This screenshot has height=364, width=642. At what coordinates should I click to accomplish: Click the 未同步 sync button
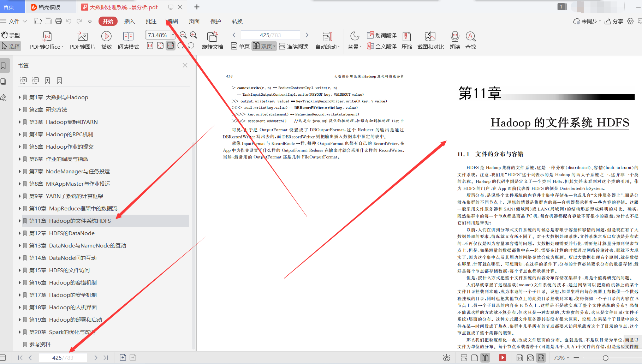pos(587,21)
